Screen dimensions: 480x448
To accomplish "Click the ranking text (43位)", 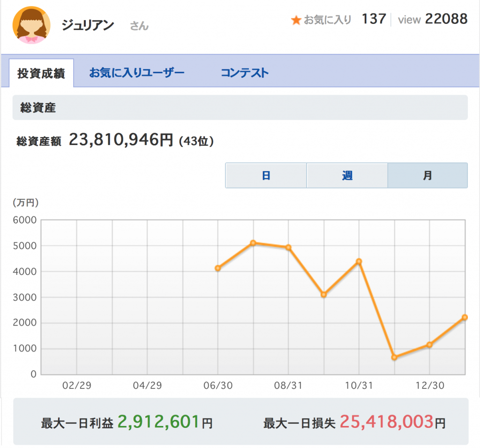I will tap(196, 141).
